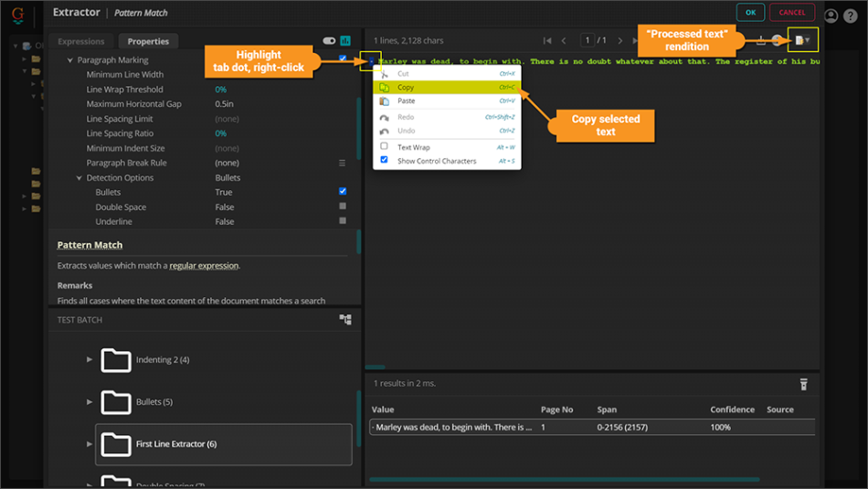Toggle the switch next to the Properties tab
868x489 pixels.
[x=329, y=41]
